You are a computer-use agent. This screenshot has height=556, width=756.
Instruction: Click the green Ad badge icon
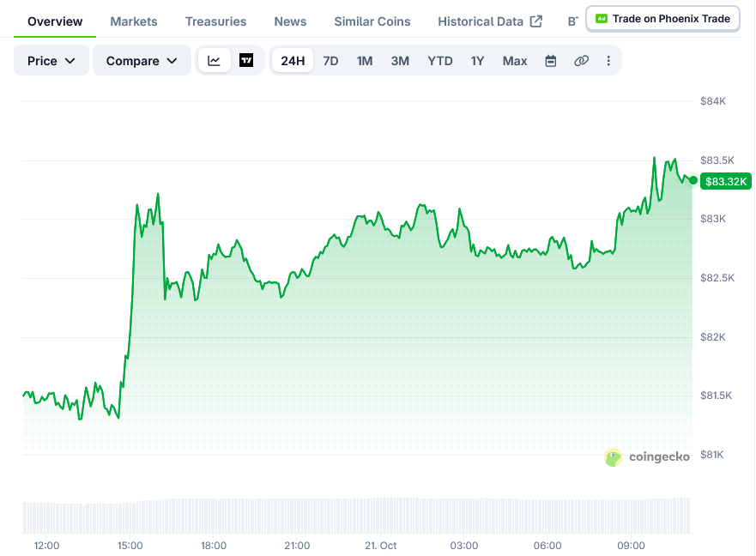602,19
